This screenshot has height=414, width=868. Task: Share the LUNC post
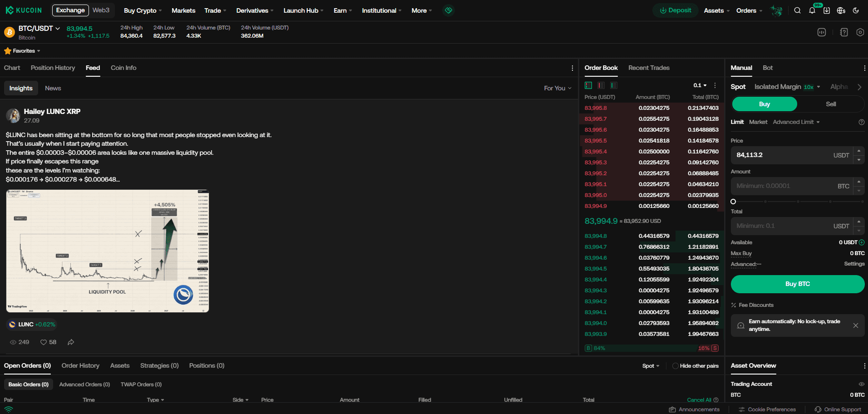(x=71, y=342)
